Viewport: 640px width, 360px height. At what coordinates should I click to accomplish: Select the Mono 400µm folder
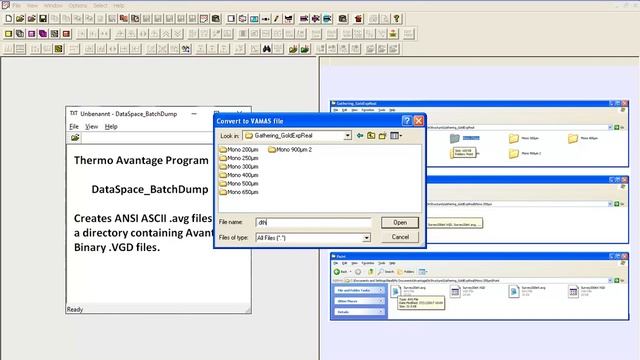click(239, 175)
